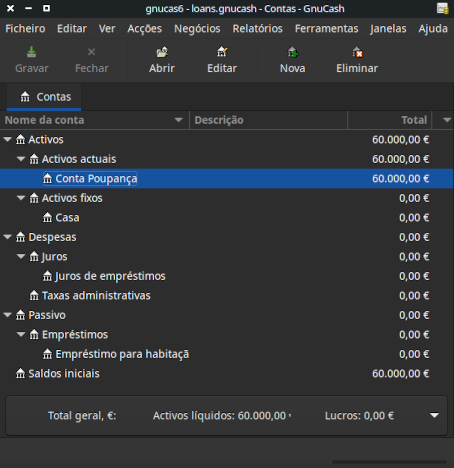
Task: Select the Casa account name
Action: point(67,218)
